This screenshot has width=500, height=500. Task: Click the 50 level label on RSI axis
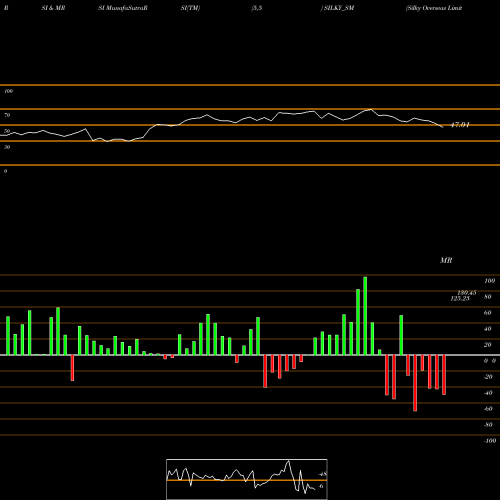7,131
